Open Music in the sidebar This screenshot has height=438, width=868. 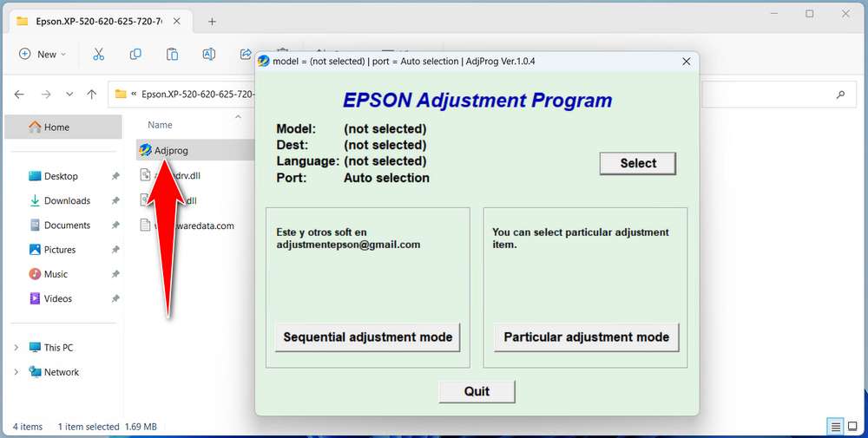[x=56, y=274]
